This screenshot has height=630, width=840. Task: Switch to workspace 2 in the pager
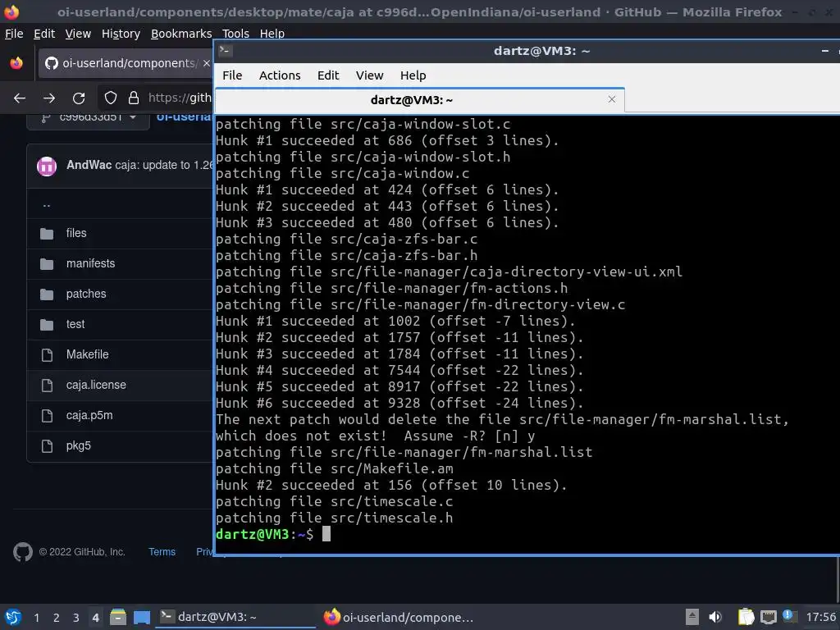(57, 618)
